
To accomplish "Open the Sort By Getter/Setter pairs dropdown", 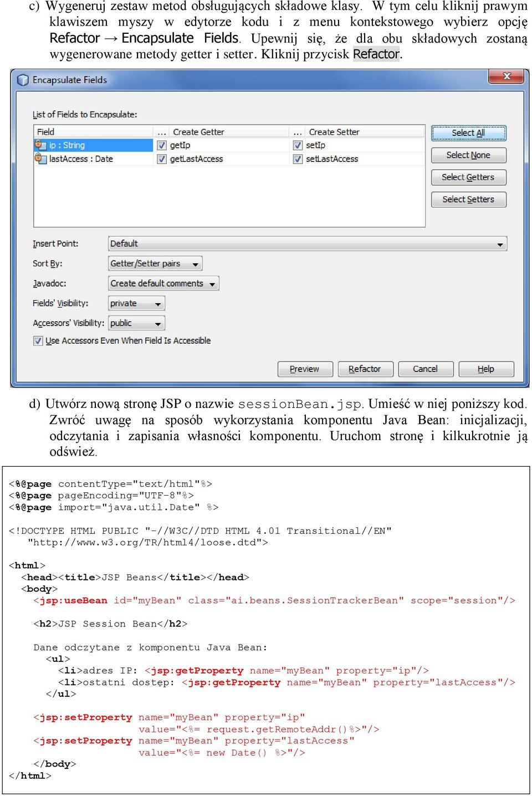I will pyautogui.click(x=155, y=264).
